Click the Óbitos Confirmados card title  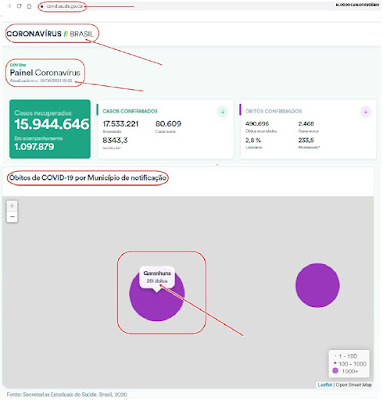(x=274, y=111)
